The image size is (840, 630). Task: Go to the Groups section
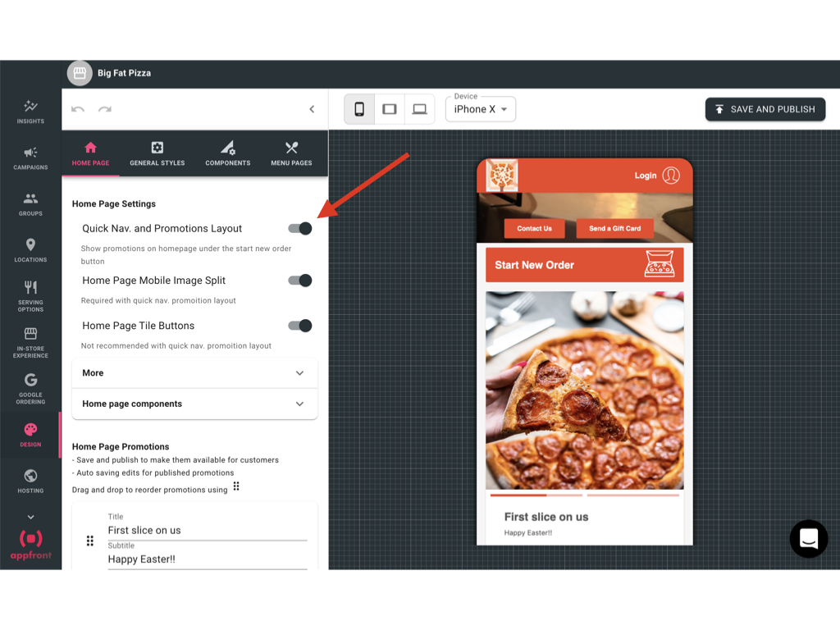click(x=30, y=204)
